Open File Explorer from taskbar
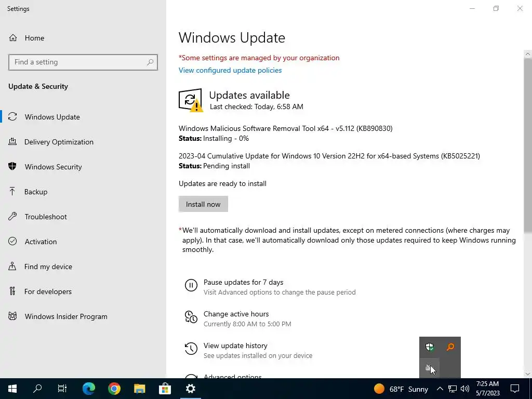The width and height of the screenshot is (532, 399). click(x=139, y=389)
